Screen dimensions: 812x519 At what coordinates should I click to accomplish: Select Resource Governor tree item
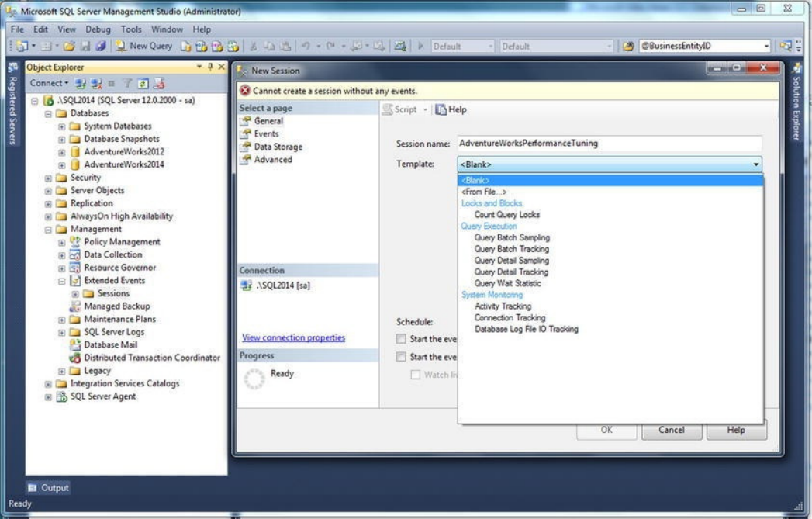(120, 268)
